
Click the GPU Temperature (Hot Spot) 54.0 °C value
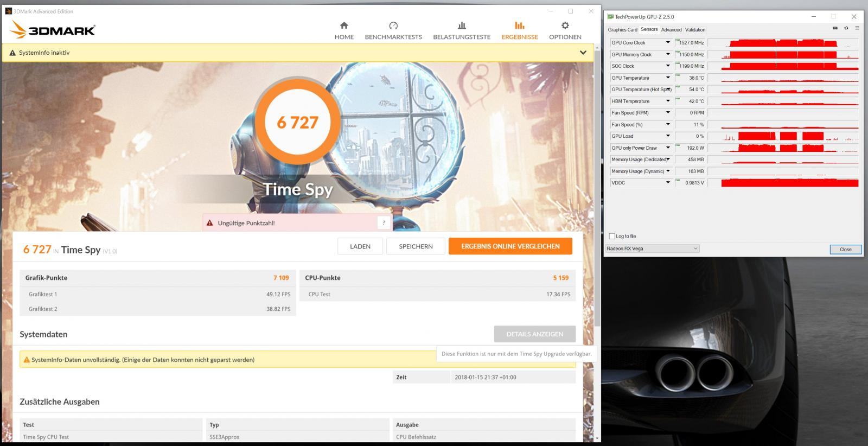pyautogui.click(x=690, y=89)
